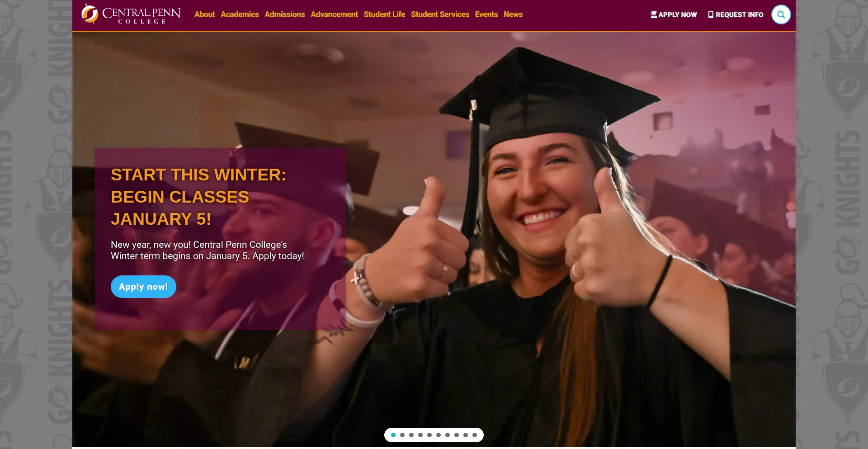Select the first carousel slide dot
Screen dimensions: 868x449
393,435
